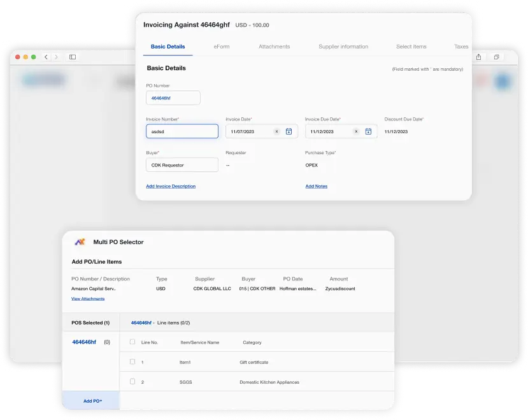The image size is (528, 420).
Task: Go to the Supplier information tab
Action: pyautogui.click(x=343, y=47)
